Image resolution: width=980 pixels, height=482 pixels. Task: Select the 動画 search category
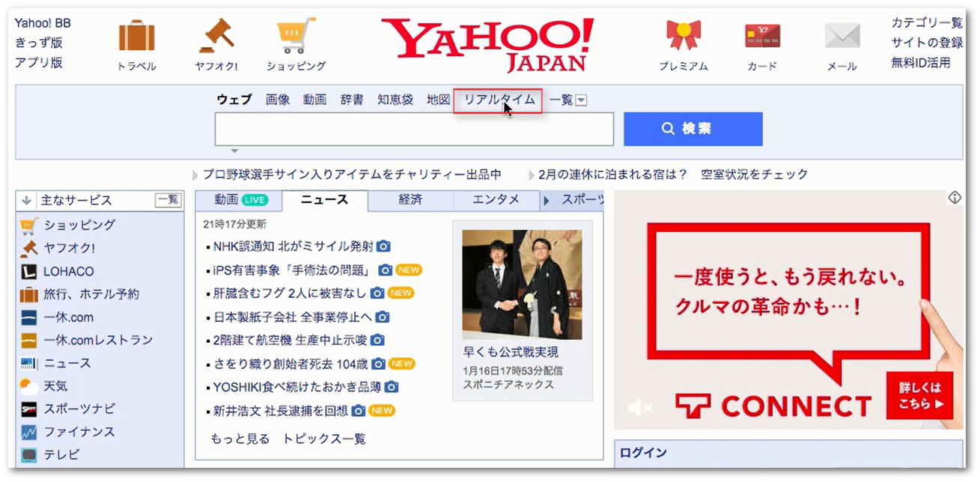pos(315,100)
